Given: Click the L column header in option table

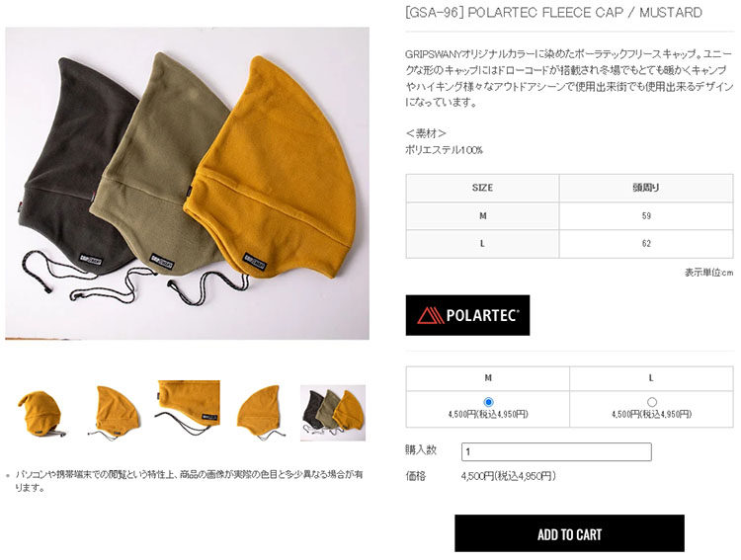Looking at the screenshot, I should pos(651,378).
